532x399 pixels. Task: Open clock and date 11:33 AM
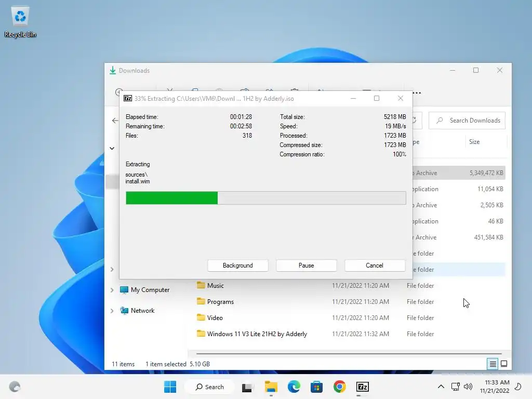pos(495,387)
